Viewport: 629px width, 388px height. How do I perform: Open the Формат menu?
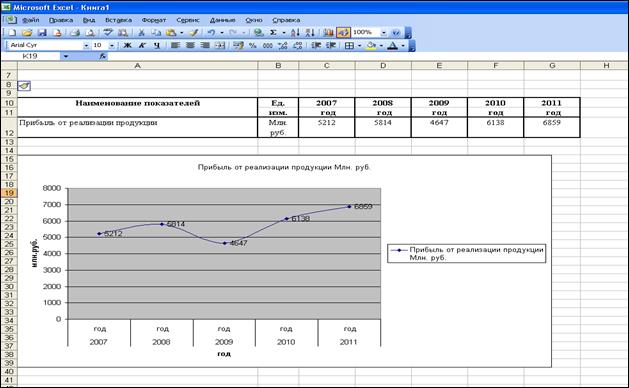tap(154, 20)
